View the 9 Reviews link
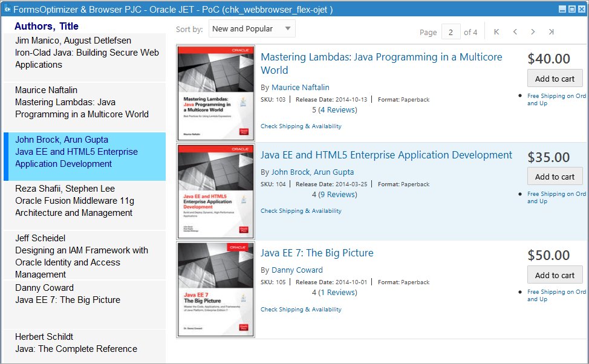Image resolution: width=589 pixels, height=364 pixels. click(337, 194)
